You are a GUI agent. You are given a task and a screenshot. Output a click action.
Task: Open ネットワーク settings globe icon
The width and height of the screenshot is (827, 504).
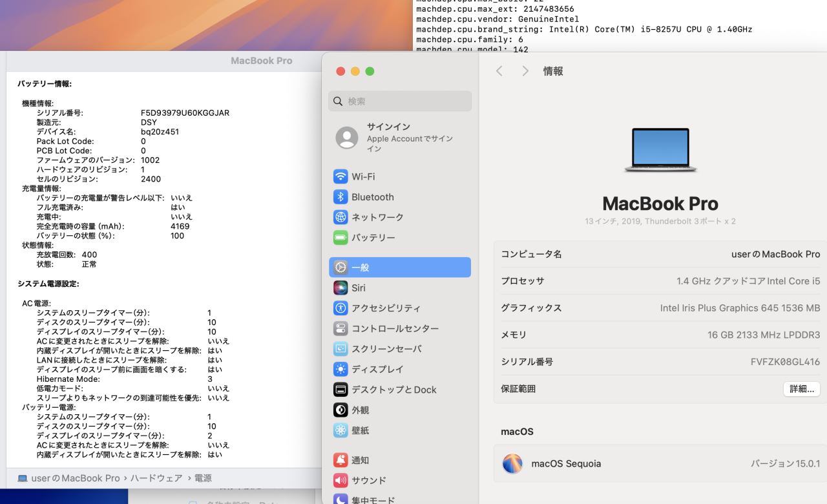point(340,217)
